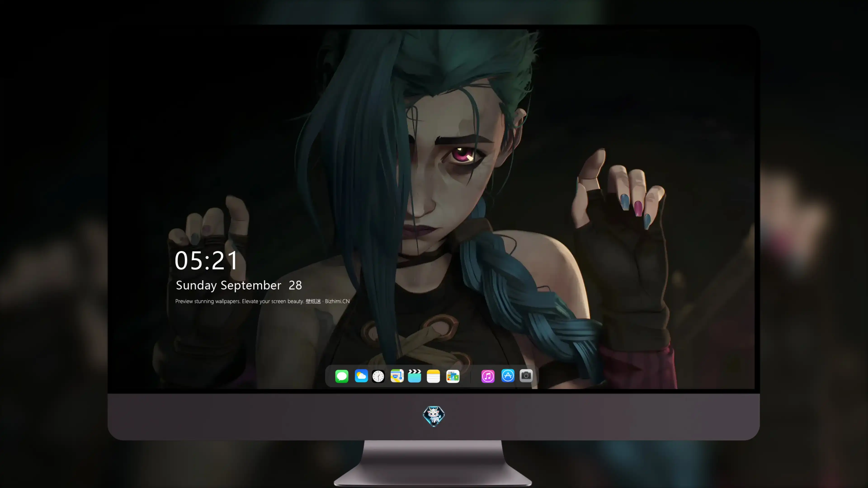Launch the Camera app in the dock
The width and height of the screenshot is (868, 488).
(526, 376)
